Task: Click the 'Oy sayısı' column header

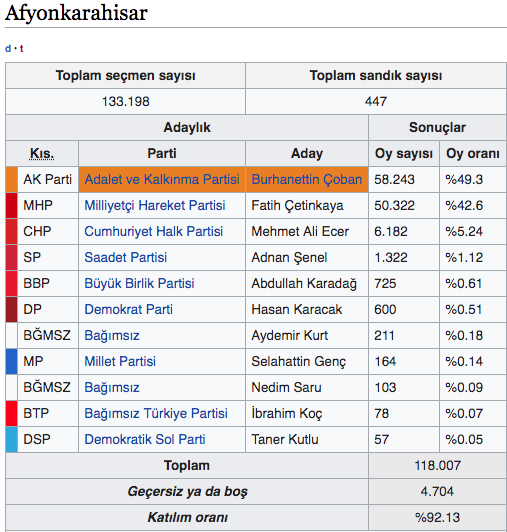Action: coord(404,153)
